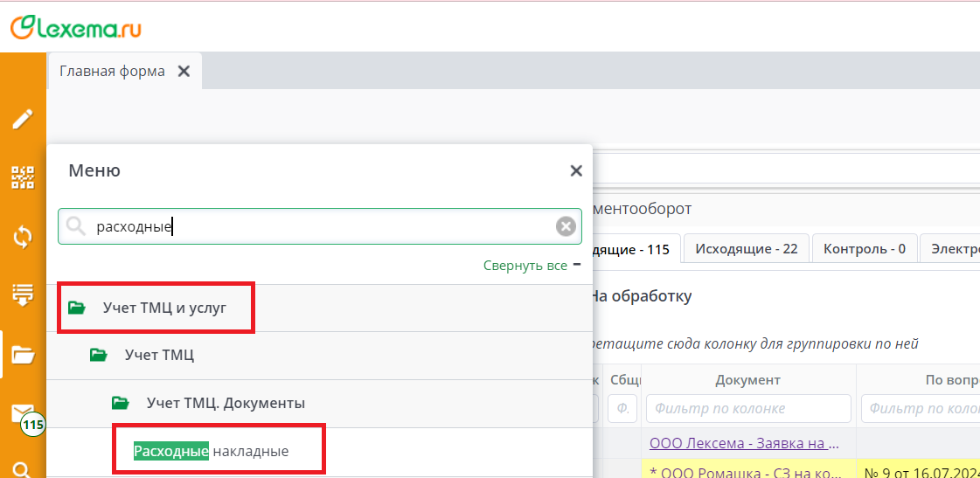Clear the menu search text
The height and width of the screenshot is (478, 980).
point(566,227)
